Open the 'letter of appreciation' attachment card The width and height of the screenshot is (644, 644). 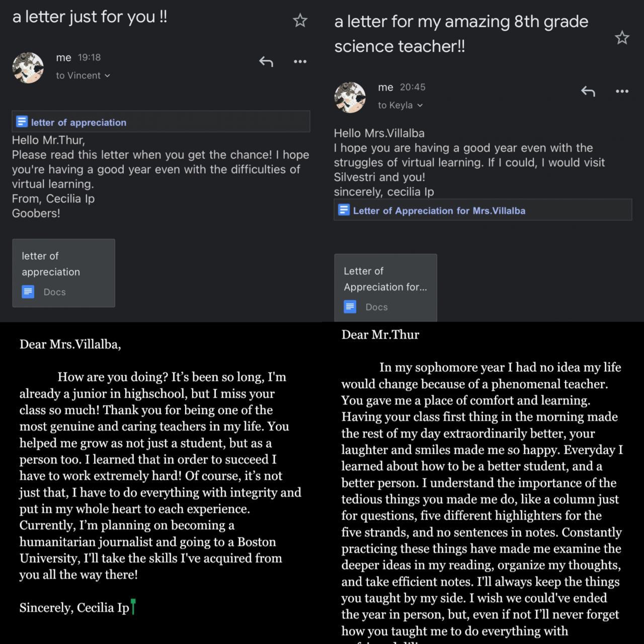tap(63, 273)
